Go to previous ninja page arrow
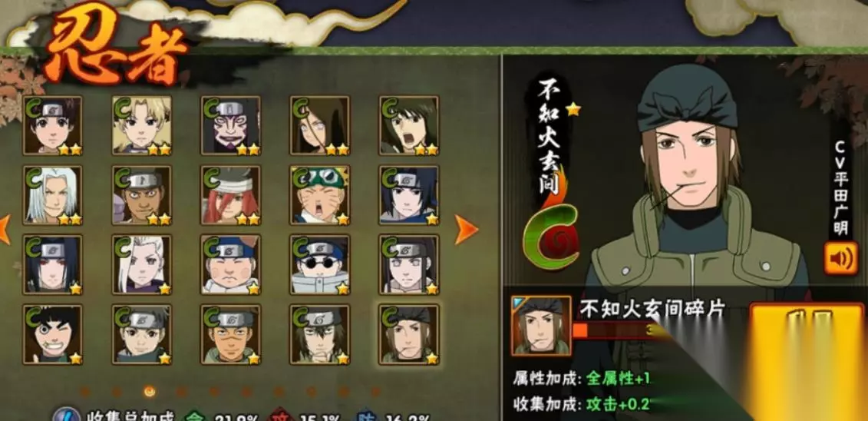868x421 pixels. point(5,230)
